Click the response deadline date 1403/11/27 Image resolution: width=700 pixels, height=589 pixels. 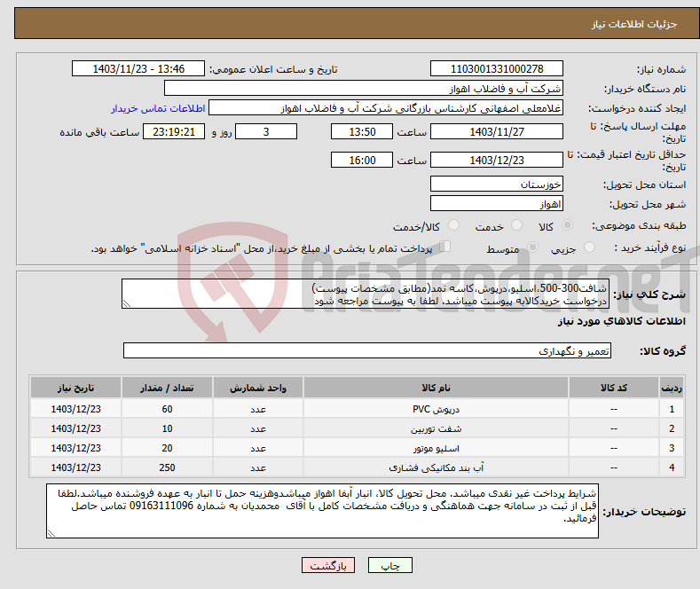pyautogui.click(x=497, y=131)
